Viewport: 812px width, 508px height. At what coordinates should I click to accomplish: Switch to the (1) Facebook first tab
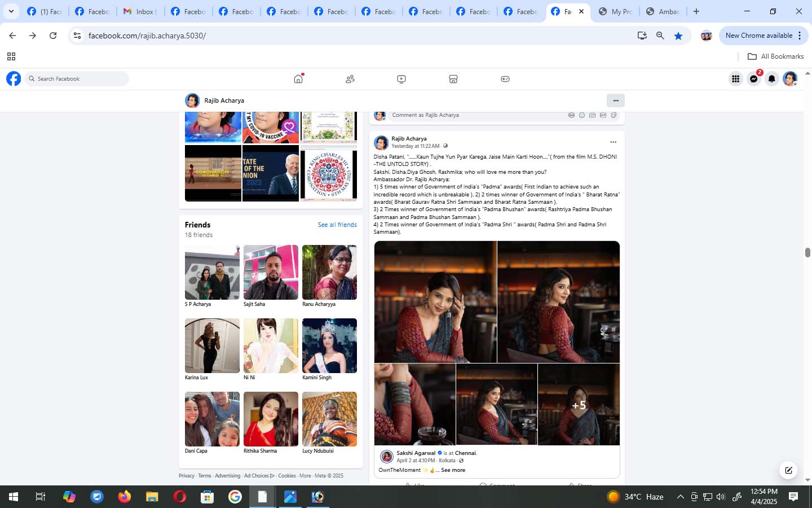pyautogui.click(x=45, y=11)
